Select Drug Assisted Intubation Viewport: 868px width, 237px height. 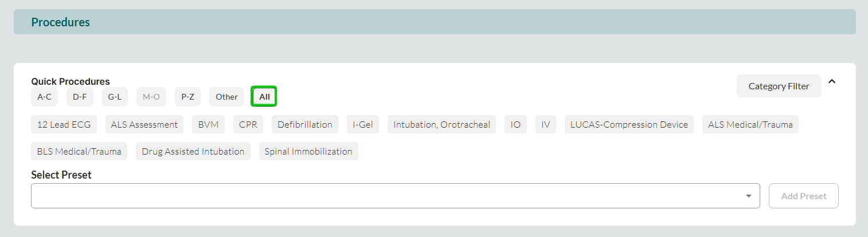coord(193,152)
